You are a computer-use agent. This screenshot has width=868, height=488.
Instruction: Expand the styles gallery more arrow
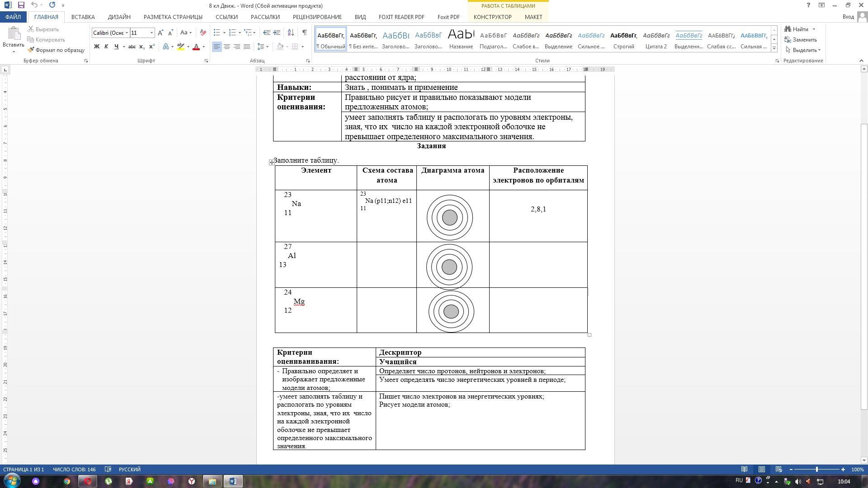(774, 48)
